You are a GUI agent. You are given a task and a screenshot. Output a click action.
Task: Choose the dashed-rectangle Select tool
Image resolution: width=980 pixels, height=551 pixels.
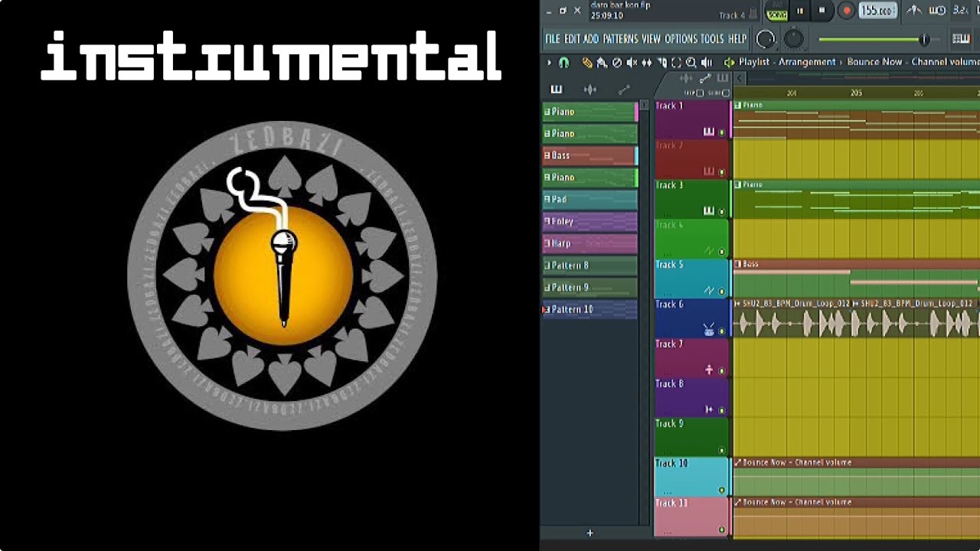click(677, 63)
